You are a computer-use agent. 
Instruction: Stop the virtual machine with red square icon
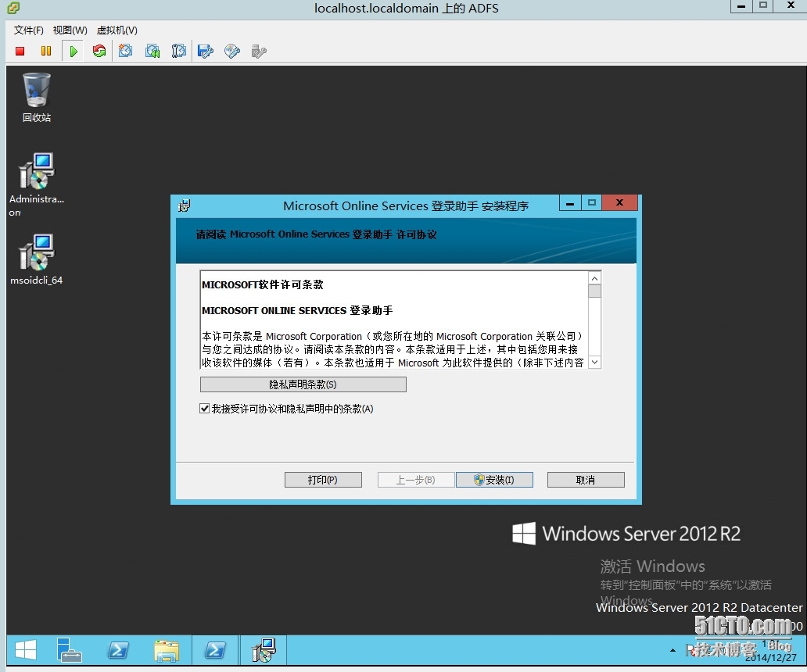pyautogui.click(x=20, y=51)
